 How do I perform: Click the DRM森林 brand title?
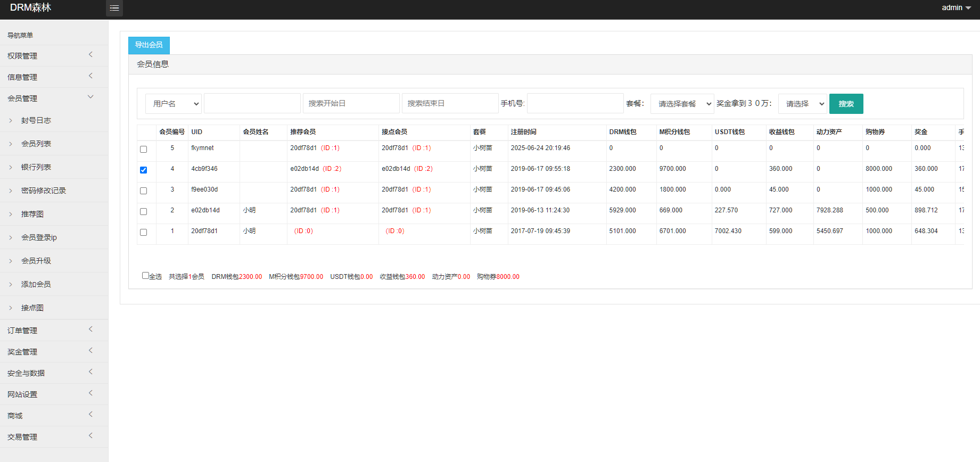coord(30,7)
